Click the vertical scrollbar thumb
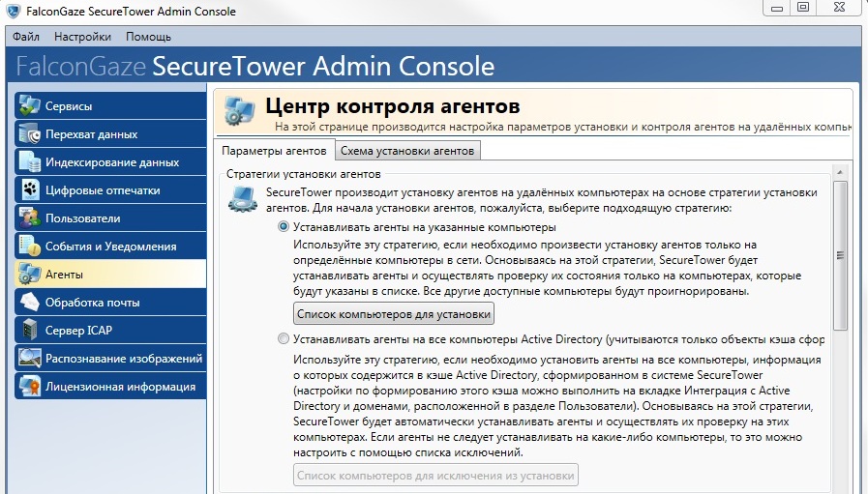Viewport: 868px width, 494px height. 840,255
